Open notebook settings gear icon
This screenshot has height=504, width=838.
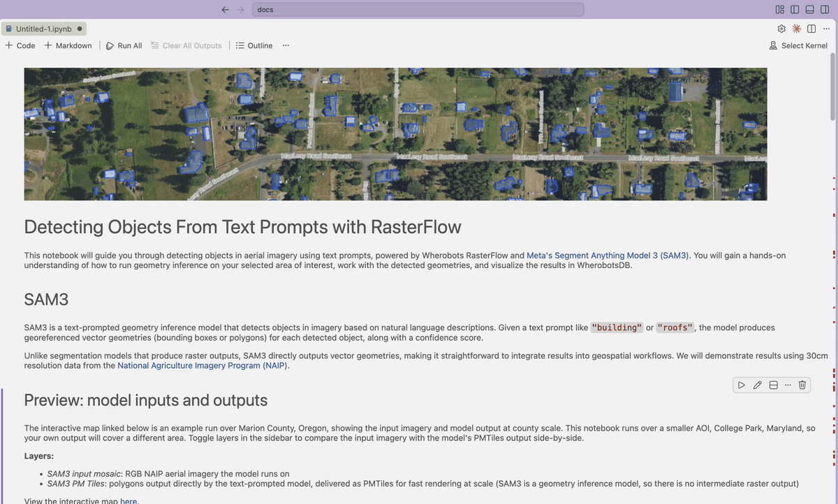781,29
